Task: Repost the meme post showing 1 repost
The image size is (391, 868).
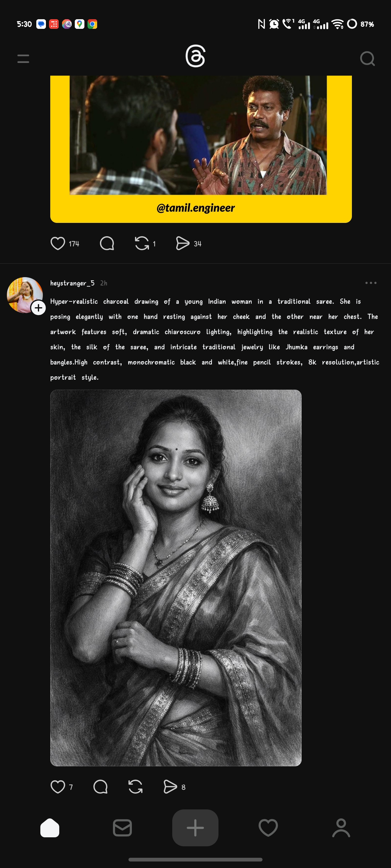Action: (142, 243)
